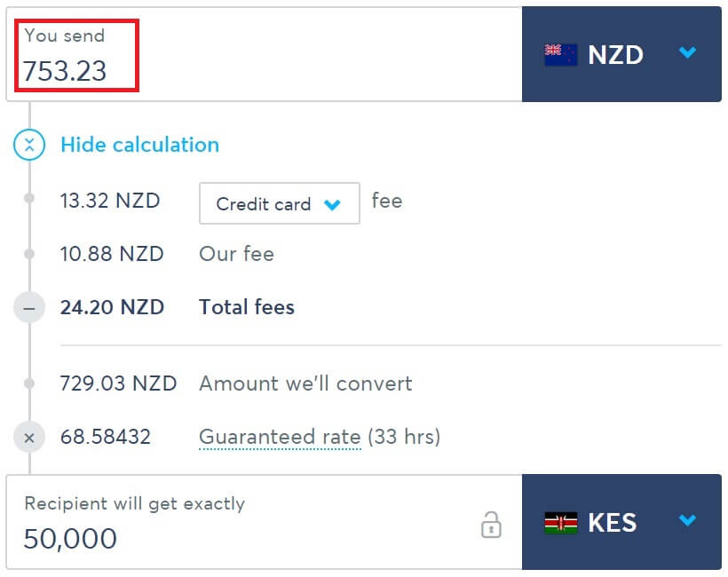Click the You send amount field
The width and height of the screenshot is (728, 577).
click(264, 54)
